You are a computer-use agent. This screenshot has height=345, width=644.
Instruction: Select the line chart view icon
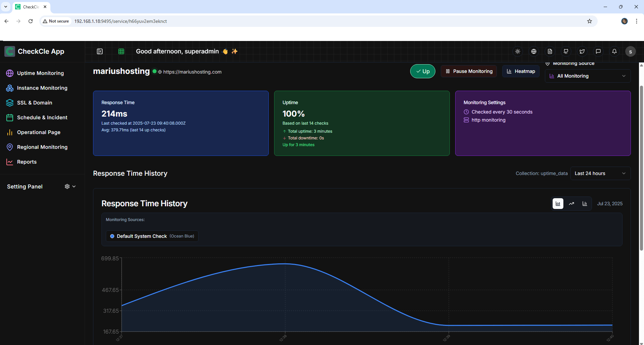click(x=571, y=204)
